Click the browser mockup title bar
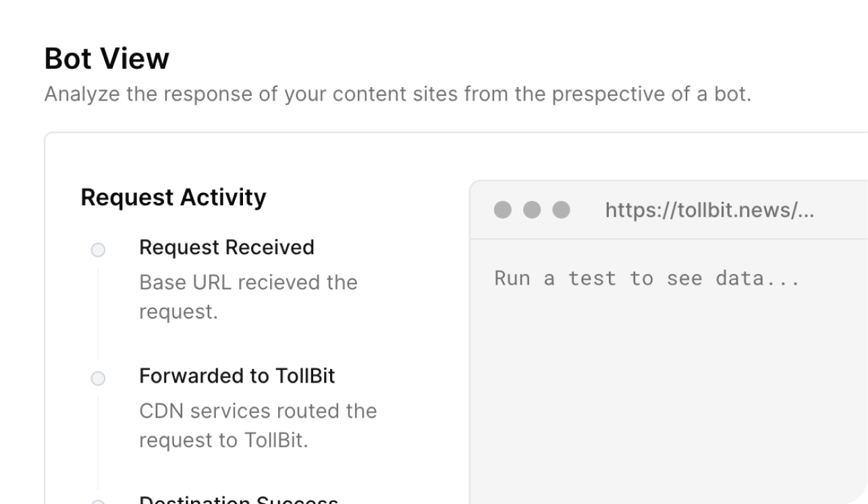This screenshot has width=868, height=504. (668, 211)
